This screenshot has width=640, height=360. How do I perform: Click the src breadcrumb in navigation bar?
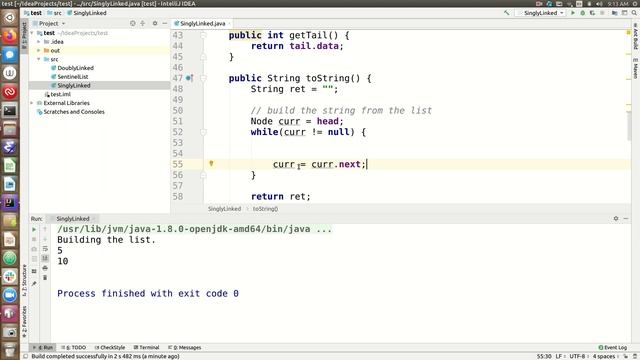coord(55,13)
